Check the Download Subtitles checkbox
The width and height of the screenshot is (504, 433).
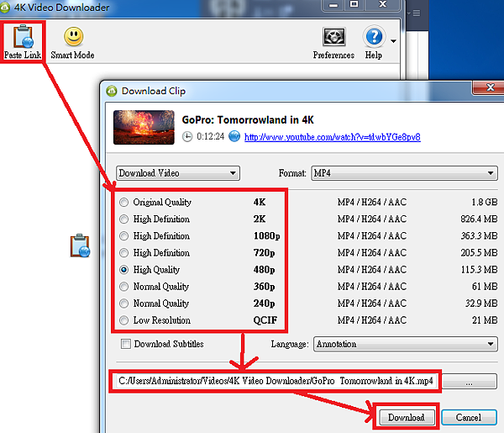click(126, 344)
